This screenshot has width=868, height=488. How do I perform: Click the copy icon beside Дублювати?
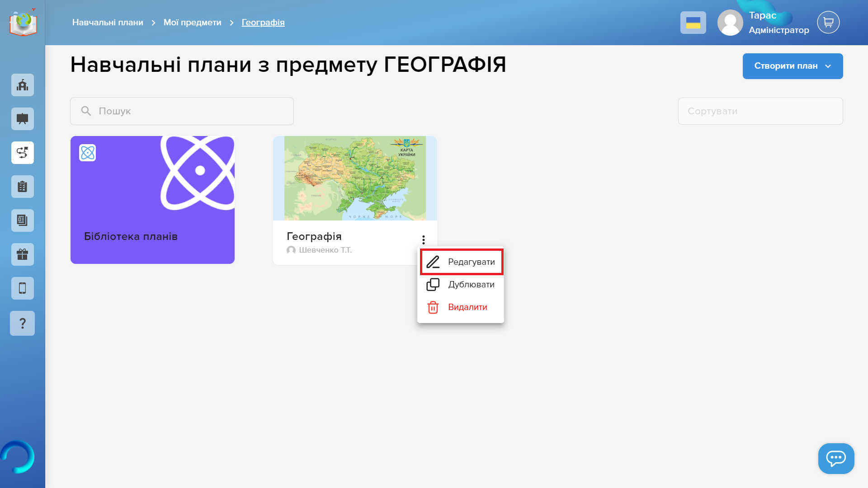click(433, 285)
